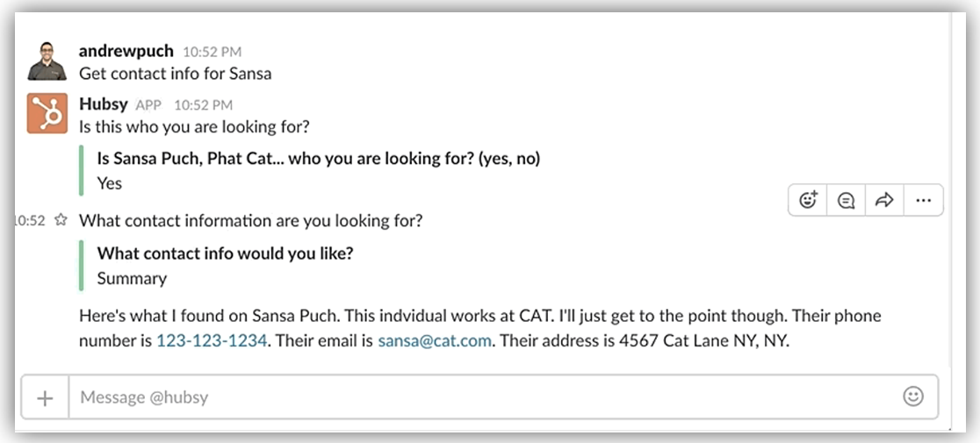The image size is (980, 443).
Task: Click the Is Sansa Puch attachment title
Action: pos(318,159)
